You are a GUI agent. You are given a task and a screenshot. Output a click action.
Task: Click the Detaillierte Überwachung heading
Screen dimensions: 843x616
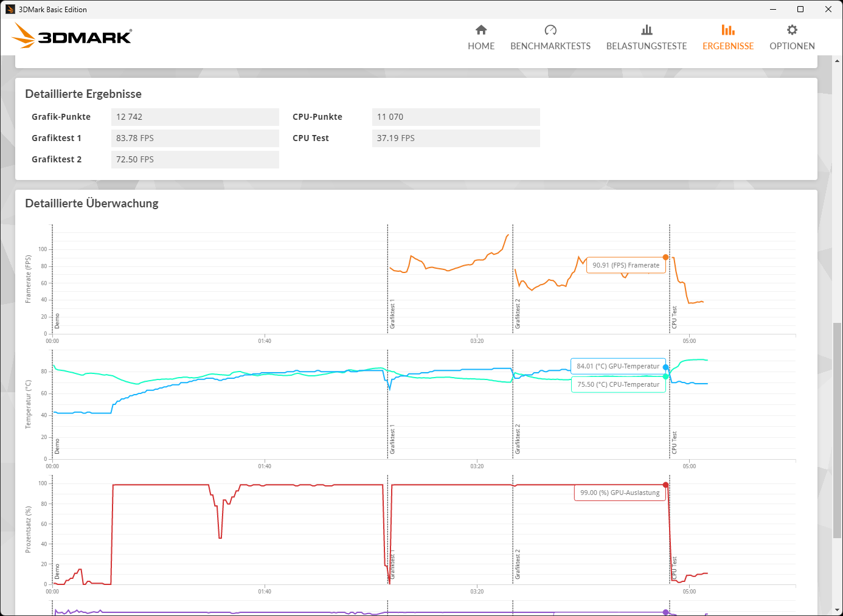92,203
